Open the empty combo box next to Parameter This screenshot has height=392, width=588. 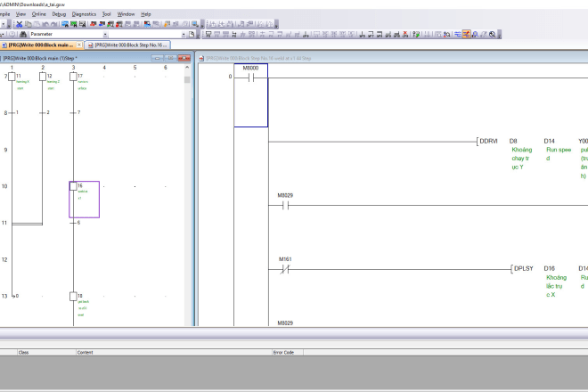(x=184, y=34)
